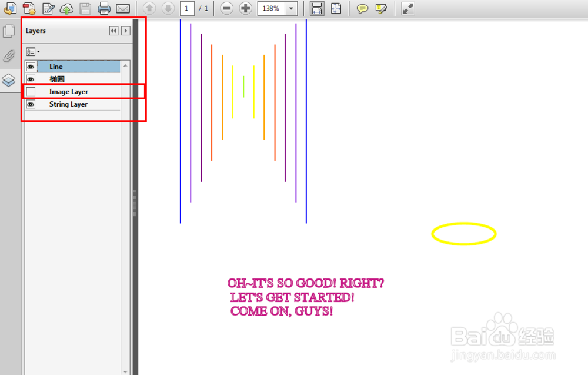Click the Email envelope icon

[x=123, y=8]
